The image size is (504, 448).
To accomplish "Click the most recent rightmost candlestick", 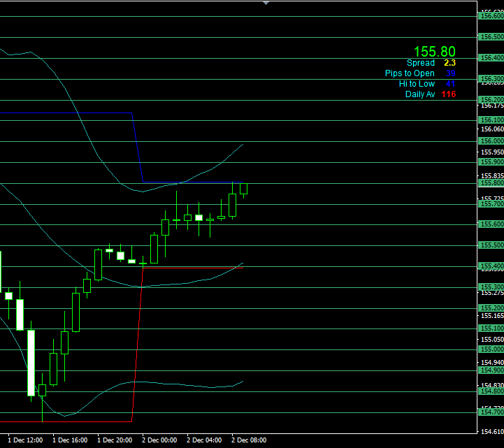I will [244, 189].
